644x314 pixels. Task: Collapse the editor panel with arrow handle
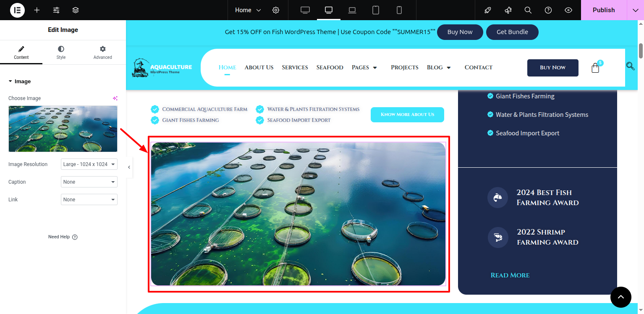tap(129, 167)
